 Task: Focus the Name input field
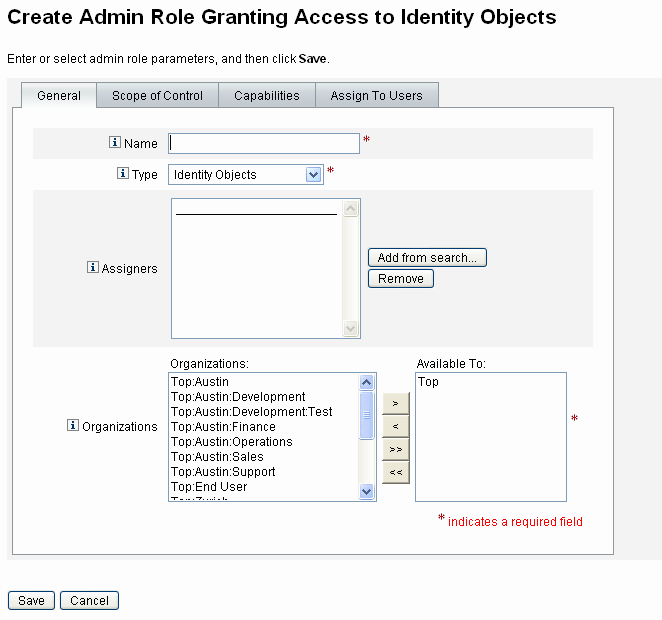pyautogui.click(x=264, y=143)
